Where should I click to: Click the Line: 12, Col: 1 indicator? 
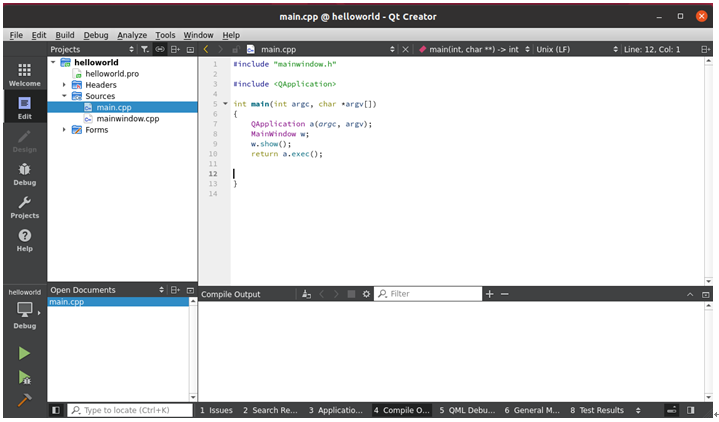[652, 49]
